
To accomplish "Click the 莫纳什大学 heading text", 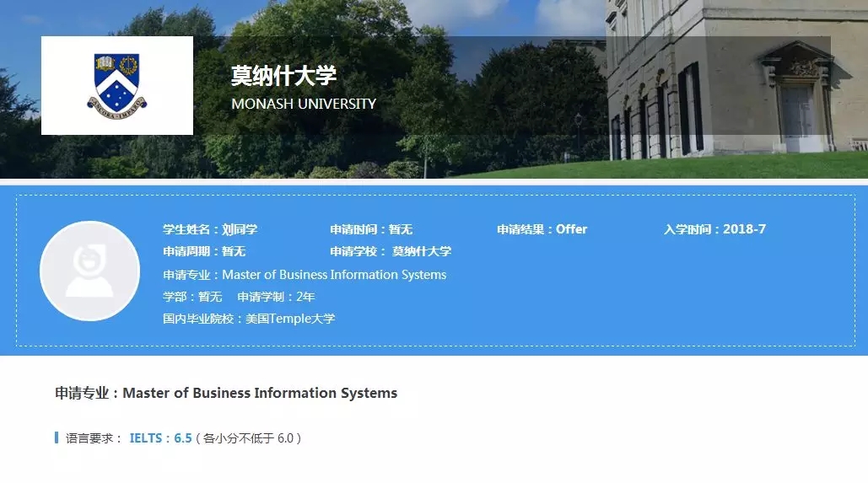I will pyautogui.click(x=283, y=76).
